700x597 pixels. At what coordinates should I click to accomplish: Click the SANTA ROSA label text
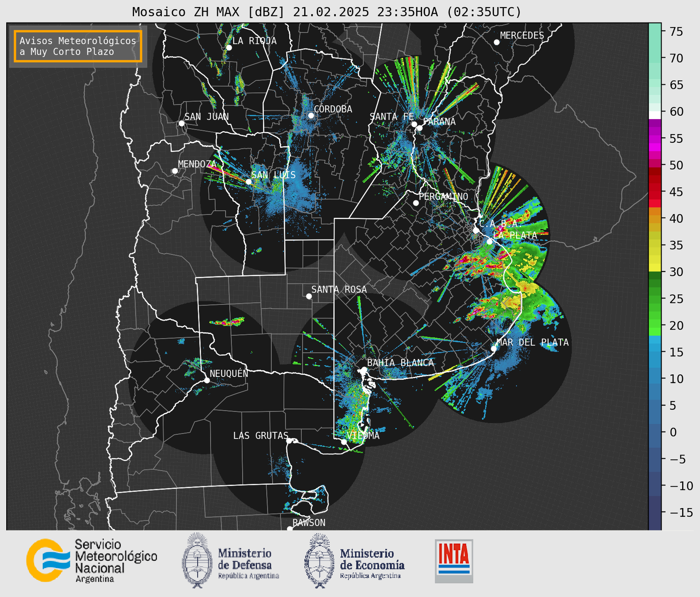coord(339,289)
